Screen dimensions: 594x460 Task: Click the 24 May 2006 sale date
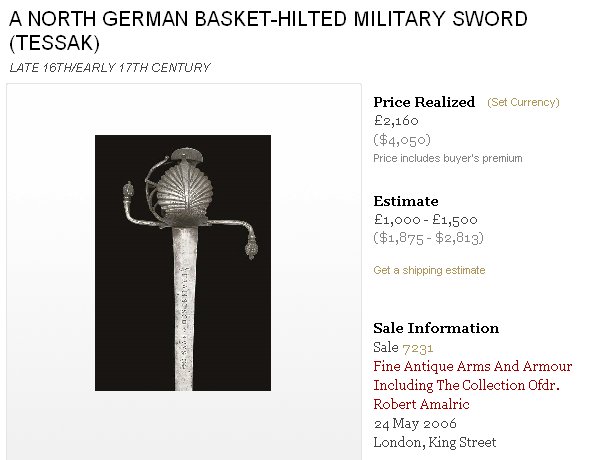(415, 423)
